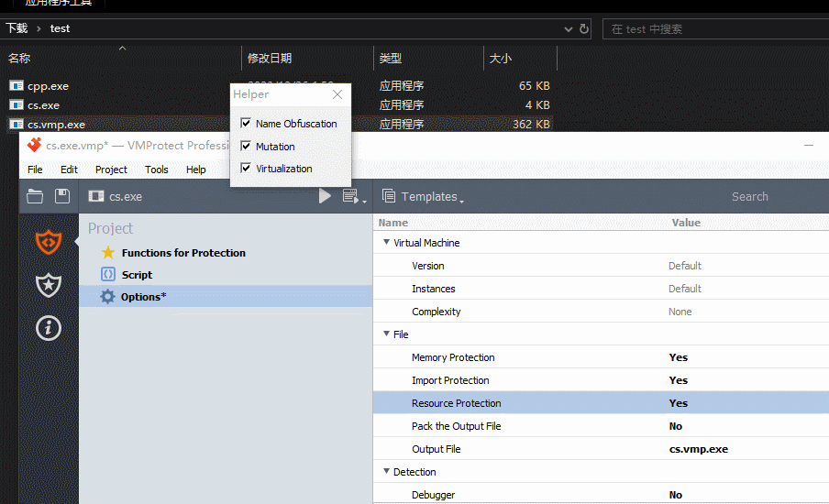
Task: Click the cs.vmp.exe file icon in Explorer
Action: (x=17, y=124)
